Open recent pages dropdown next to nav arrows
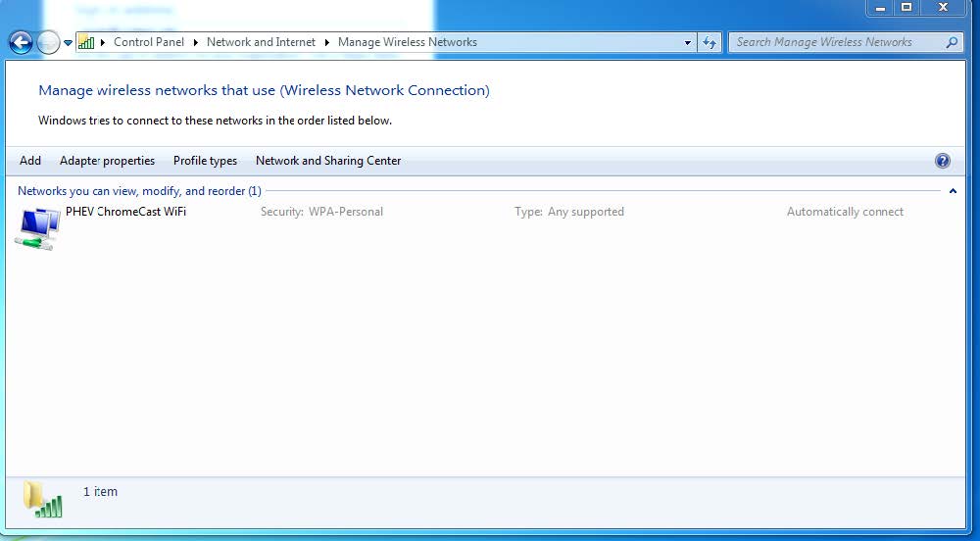This screenshot has height=541, width=980. pyautogui.click(x=69, y=43)
